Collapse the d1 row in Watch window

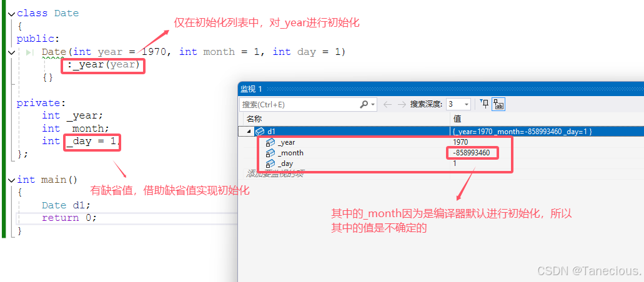tap(249, 132)
